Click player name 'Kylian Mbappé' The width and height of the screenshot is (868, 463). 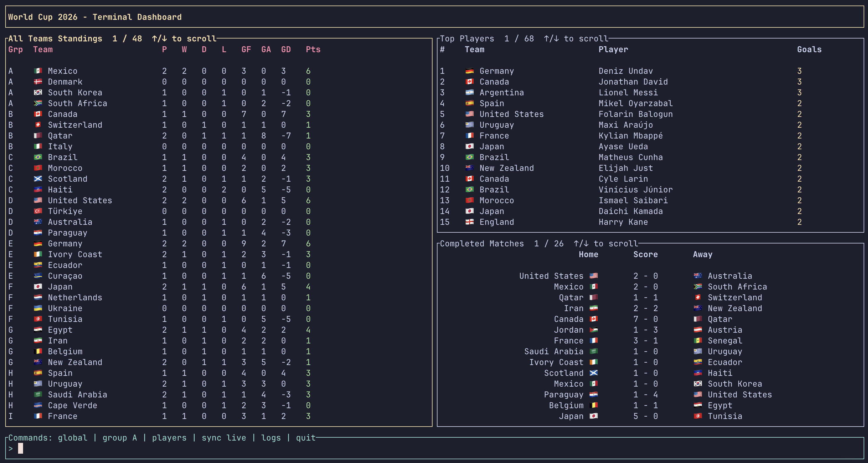(630, 135)
